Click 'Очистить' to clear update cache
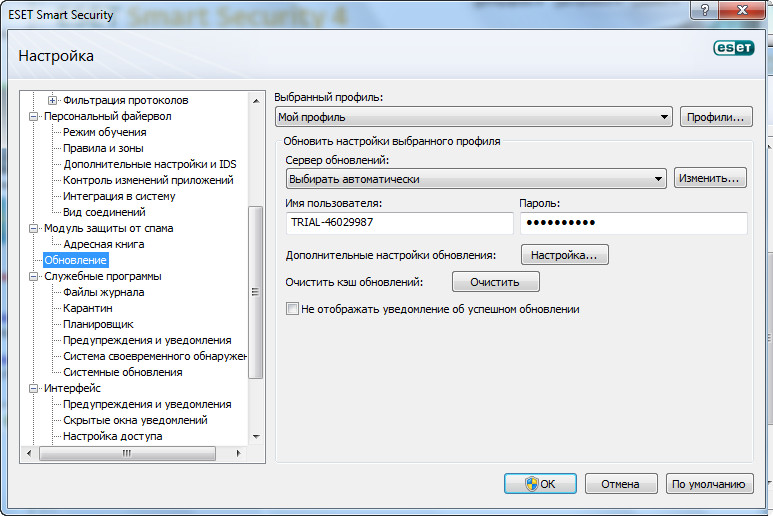This screenshot has width=773, height=516. coord(495,282)
